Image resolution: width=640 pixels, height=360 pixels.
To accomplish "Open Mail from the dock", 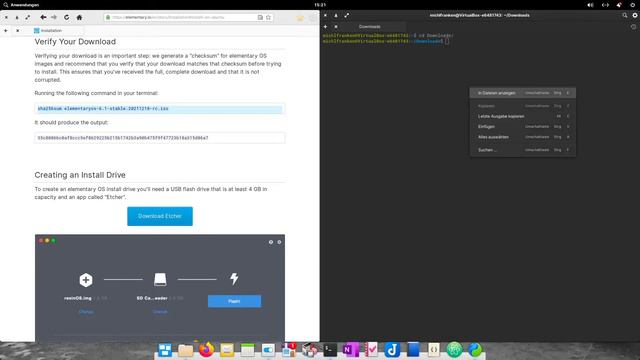I will pos(227,350).
